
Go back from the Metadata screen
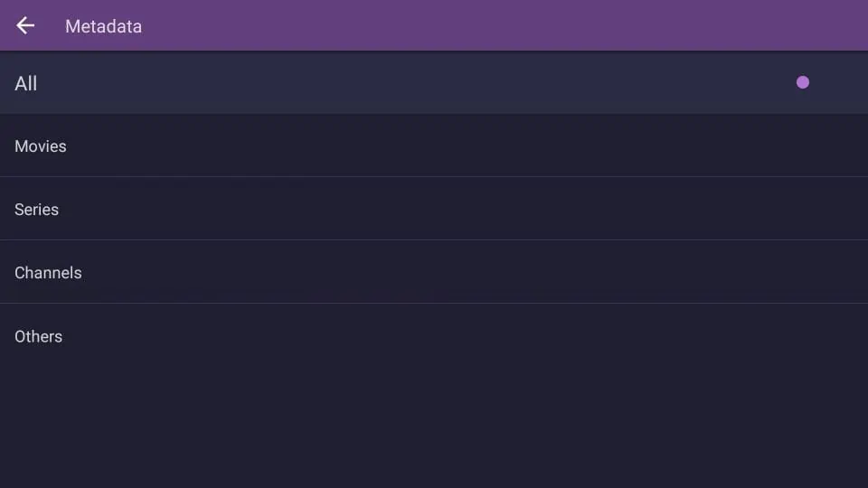click(x=25, y=25)
